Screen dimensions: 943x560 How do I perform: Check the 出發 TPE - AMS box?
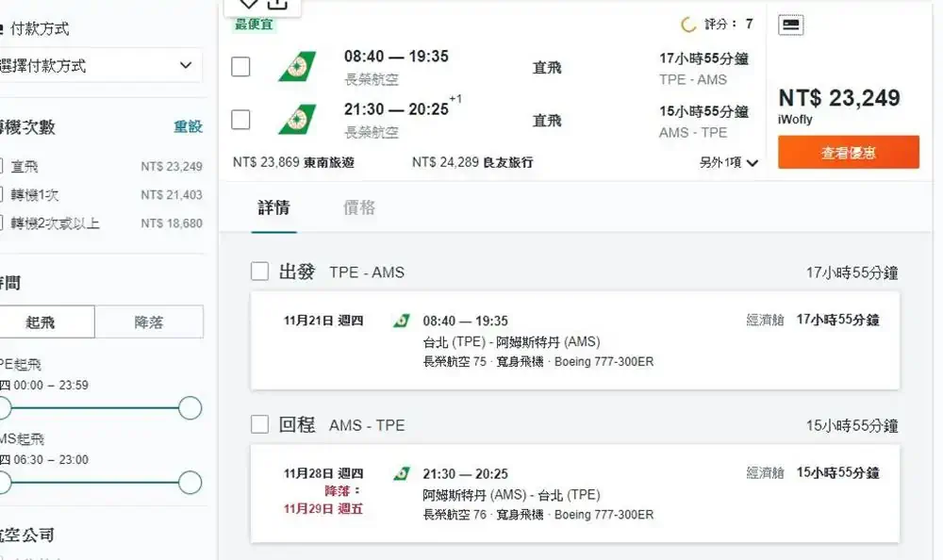(260, 272)
